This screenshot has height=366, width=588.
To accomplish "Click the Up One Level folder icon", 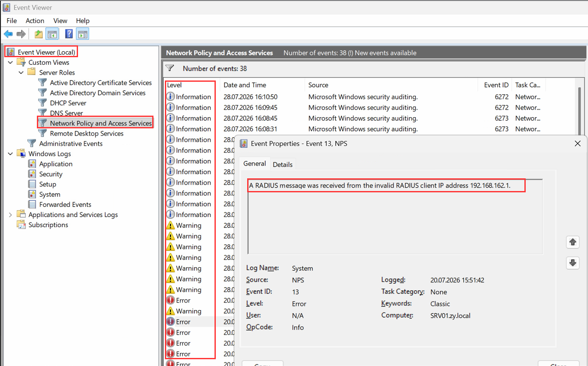I will (x=39, y=34).
